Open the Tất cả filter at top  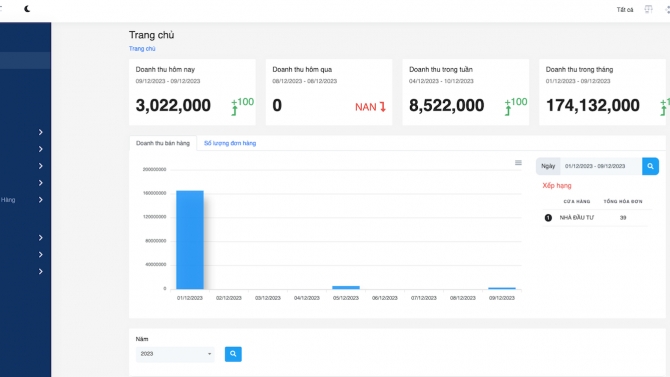tap(625, 9)
